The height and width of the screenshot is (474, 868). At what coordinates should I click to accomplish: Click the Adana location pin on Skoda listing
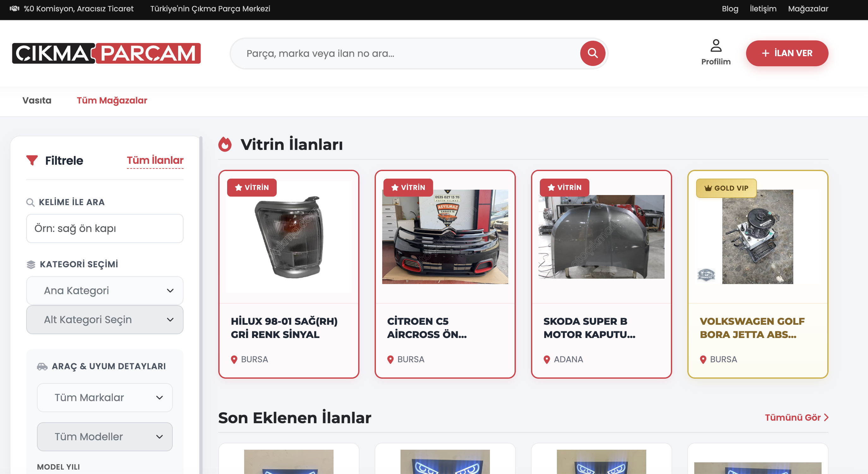point(546,359)
